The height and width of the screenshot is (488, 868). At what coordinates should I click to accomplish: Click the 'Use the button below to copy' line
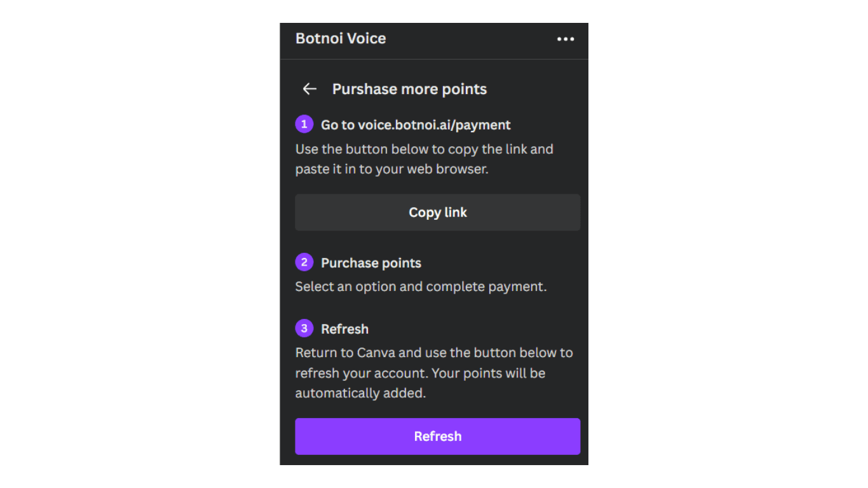[x=424, y=149]
